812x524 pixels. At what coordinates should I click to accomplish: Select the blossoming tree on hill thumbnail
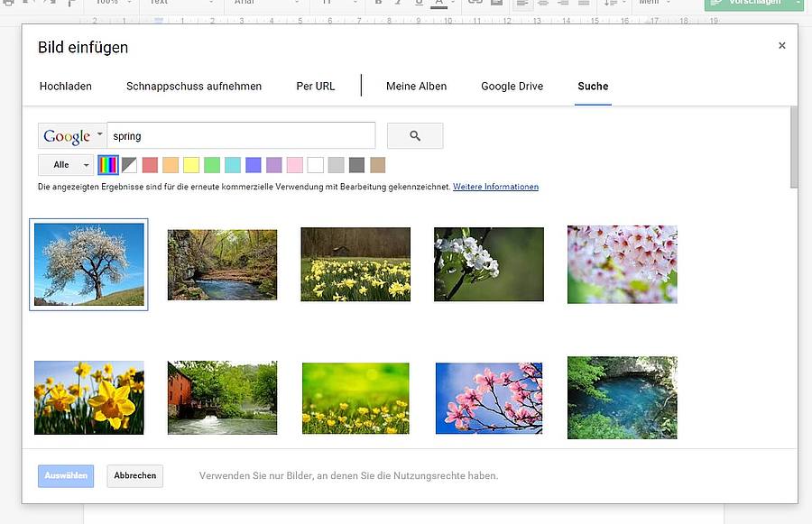tap(89, 264)
